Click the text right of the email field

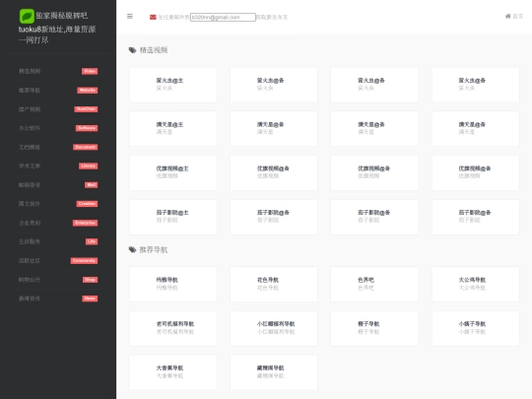click(x=272, y=17)
